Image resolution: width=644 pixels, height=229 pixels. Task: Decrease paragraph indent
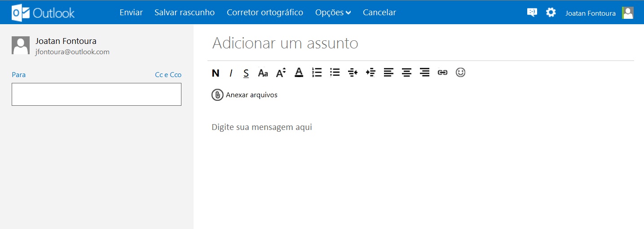point(353,73)
